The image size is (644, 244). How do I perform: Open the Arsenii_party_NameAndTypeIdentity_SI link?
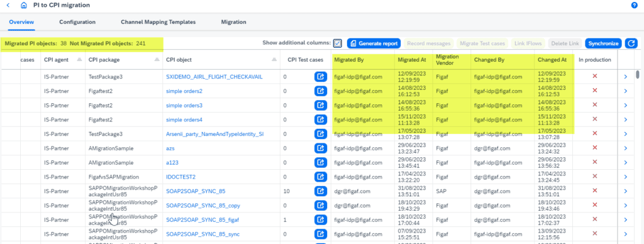(215, 134)
